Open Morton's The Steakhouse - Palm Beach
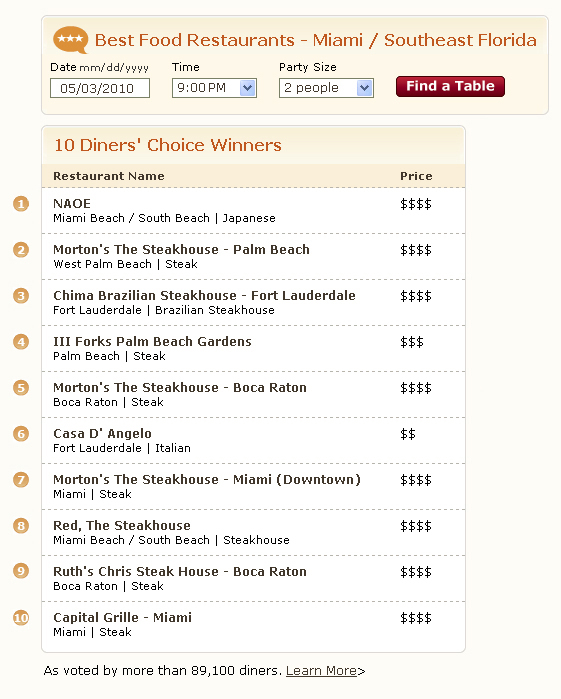This screenshot has height=699, width=561. pos(181,250)
